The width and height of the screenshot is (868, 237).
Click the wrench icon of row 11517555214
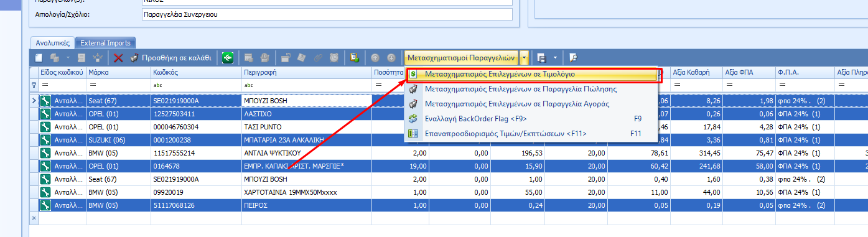click(45, 153)
